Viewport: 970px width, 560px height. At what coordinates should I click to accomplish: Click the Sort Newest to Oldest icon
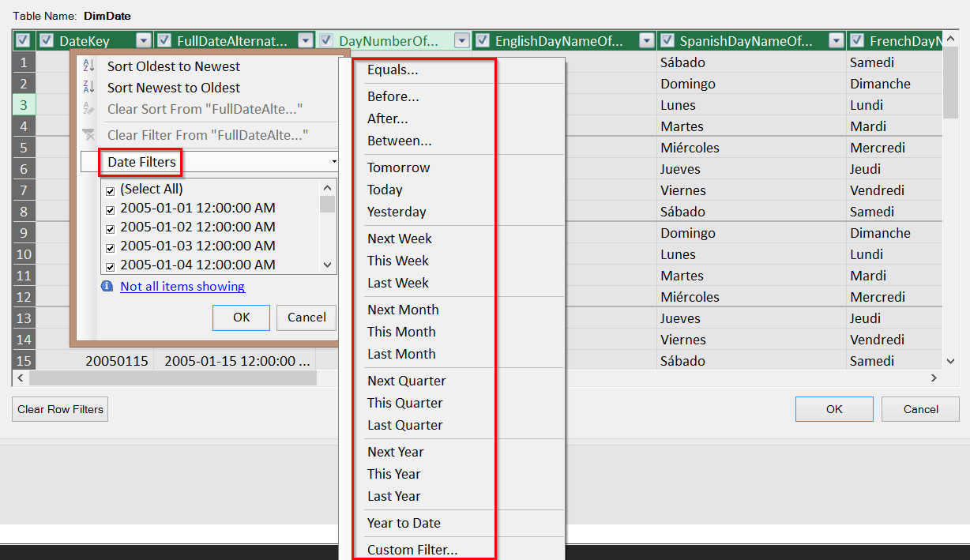pos(88,88)
